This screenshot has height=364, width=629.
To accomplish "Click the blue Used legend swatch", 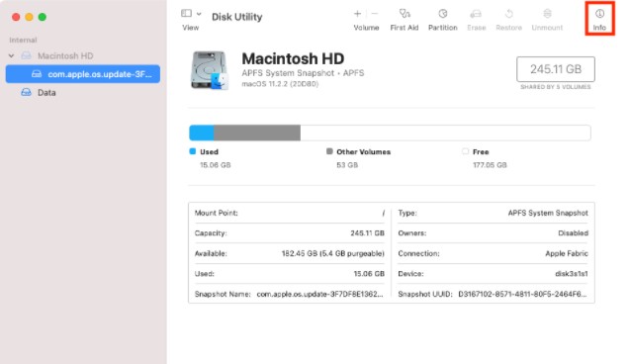I will [x=193, y=151].
